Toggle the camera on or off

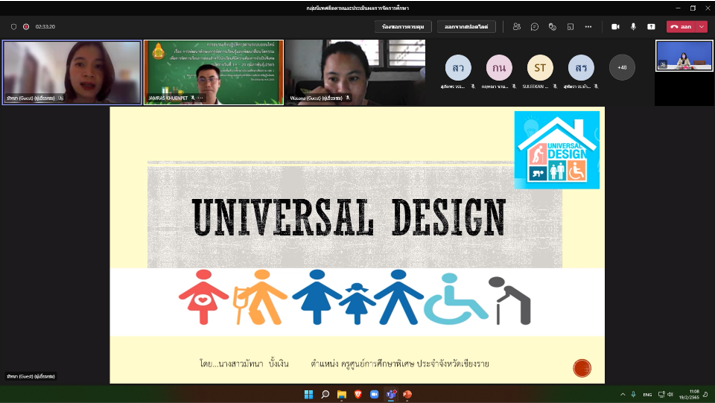pos(615,27)
